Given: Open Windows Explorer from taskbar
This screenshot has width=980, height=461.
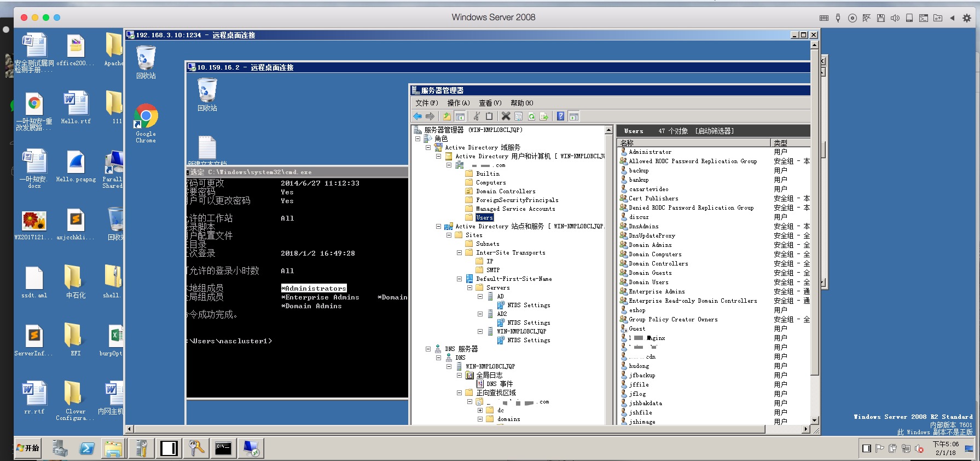Looking at the screenshot, I should [x=113, y=448].
